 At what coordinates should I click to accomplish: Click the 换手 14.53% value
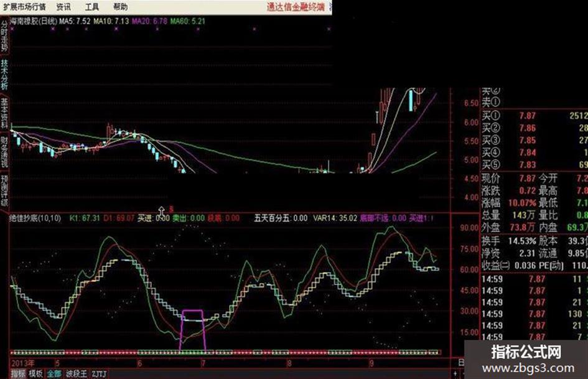tap(522, 241)
